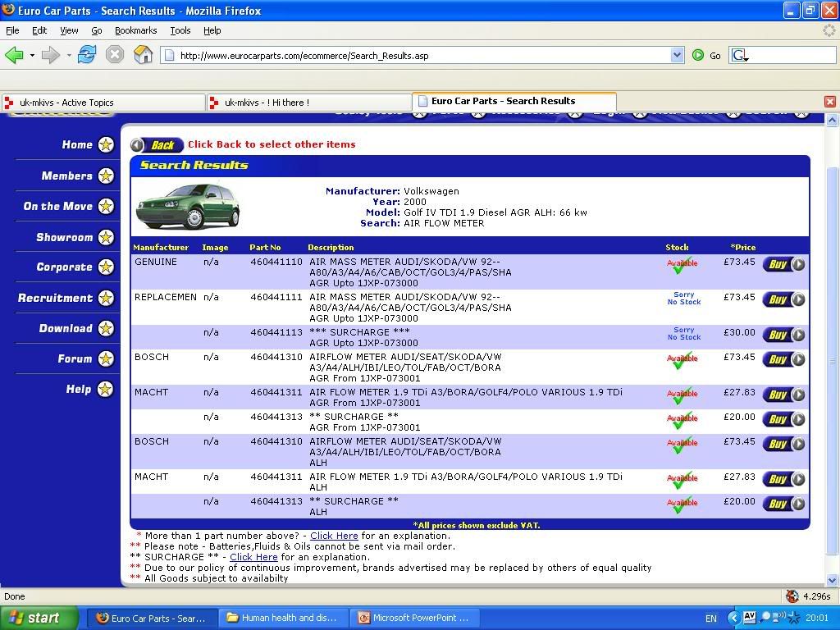Select the Euro Car Parts Search Results tab
This screenshot has width=840, height=630.
click(x=514, y=101)
